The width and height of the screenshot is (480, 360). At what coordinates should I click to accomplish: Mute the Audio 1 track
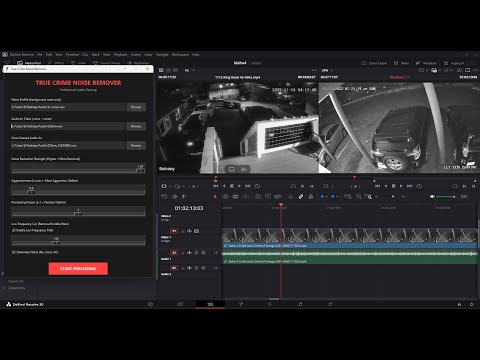(203, 253)
